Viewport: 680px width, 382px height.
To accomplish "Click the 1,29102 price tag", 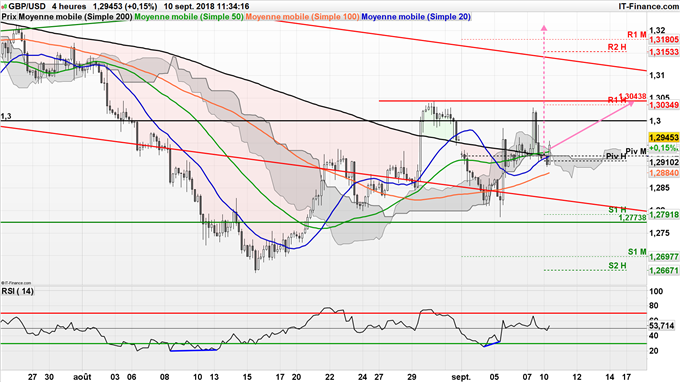I will click(664, 162).
